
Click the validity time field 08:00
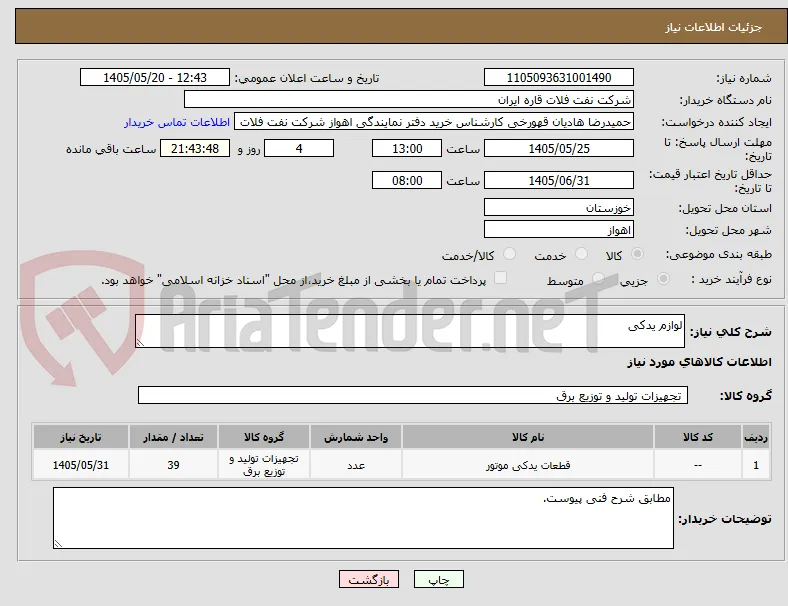pyautogui.click(x=407, y=180)
